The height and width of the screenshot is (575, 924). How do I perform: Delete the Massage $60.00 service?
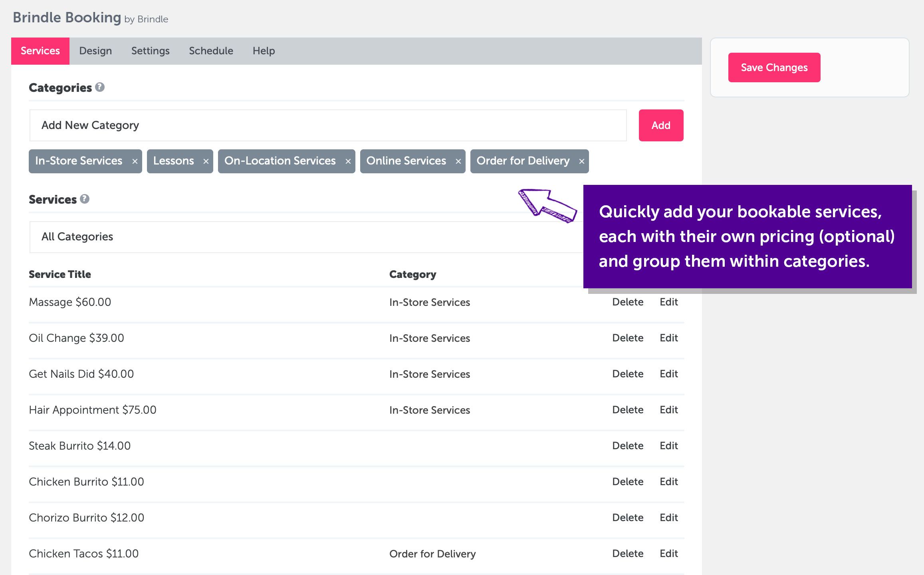click(628, 302)
